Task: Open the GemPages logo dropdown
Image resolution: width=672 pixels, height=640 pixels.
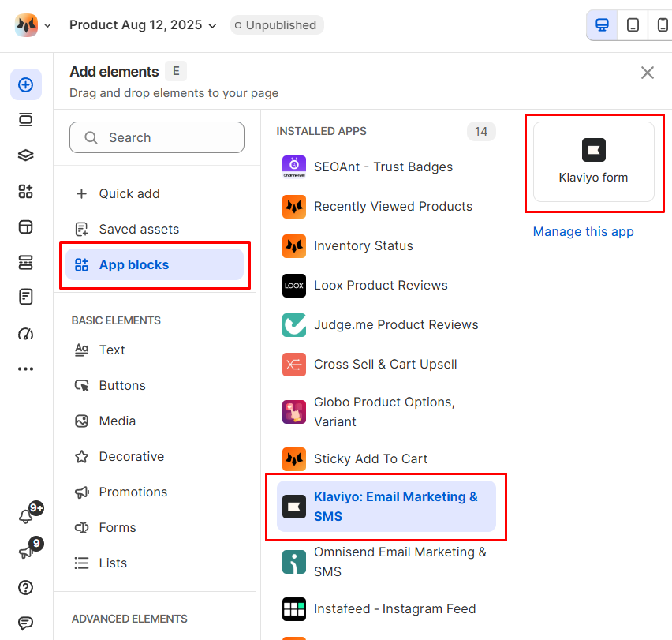Action: (33, 25)
